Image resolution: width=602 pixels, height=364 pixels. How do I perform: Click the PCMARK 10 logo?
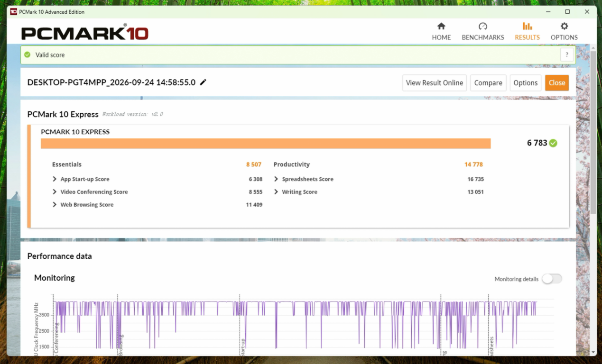(x=85, y=32)
